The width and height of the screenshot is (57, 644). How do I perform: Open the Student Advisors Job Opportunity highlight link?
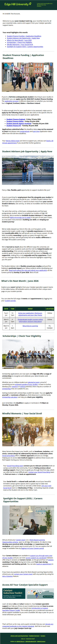tap(23, 38)
